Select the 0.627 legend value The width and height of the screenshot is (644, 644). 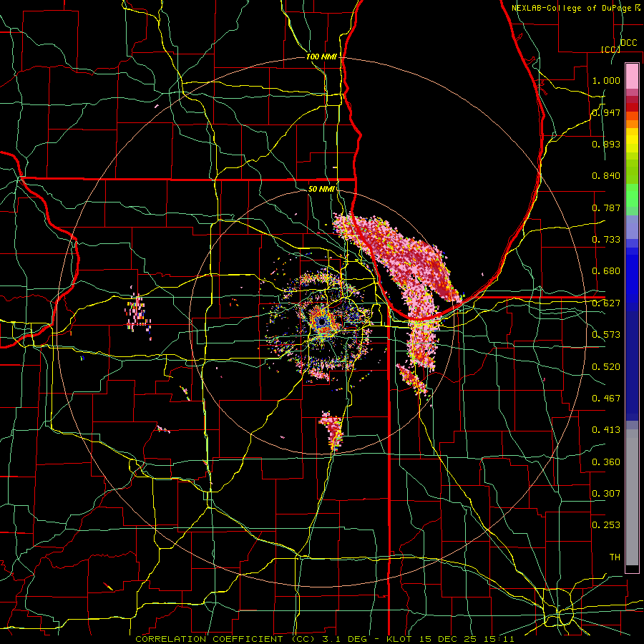[x=606, y=303]
